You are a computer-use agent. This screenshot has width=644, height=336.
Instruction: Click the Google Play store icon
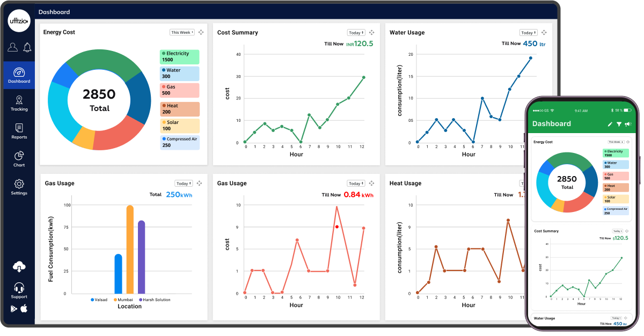tap(14, 309)
